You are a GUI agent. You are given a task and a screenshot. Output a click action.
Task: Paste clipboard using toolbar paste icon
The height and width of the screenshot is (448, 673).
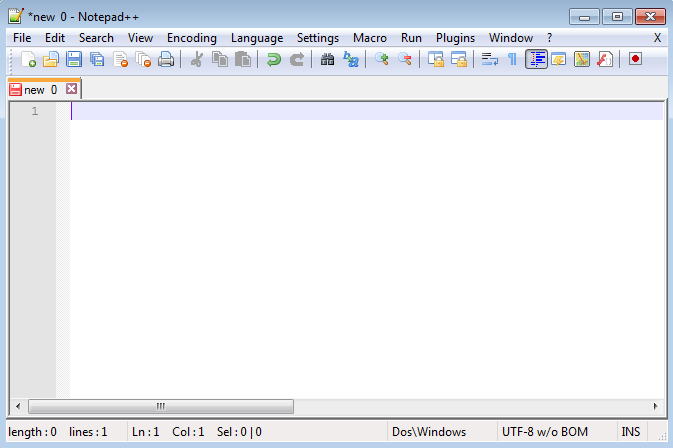(243, 59)
